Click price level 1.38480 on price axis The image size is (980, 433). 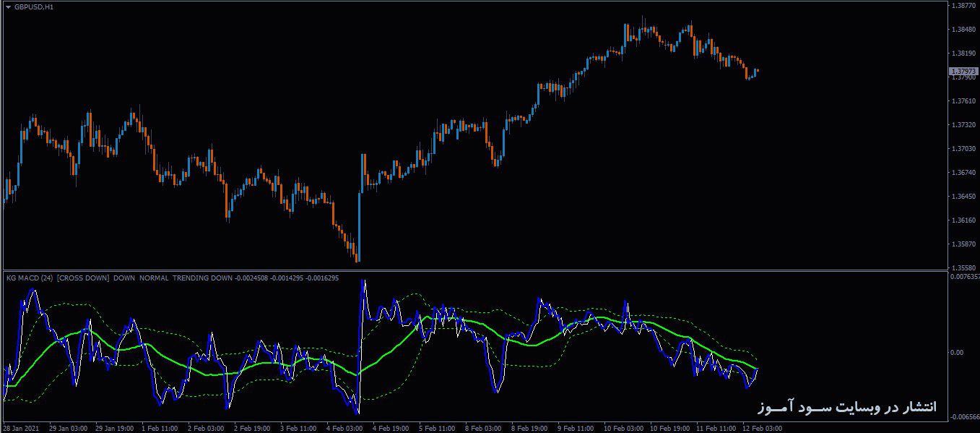(x=965, y=30)
